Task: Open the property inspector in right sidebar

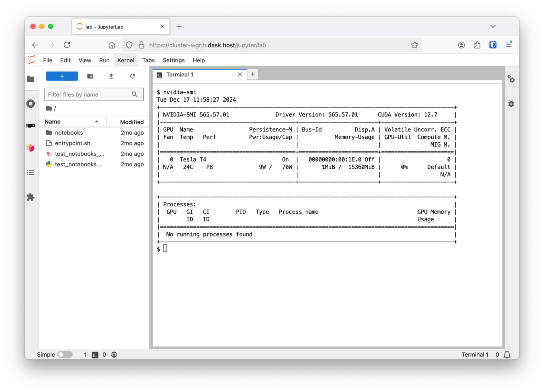Action: tap(511, 79)
